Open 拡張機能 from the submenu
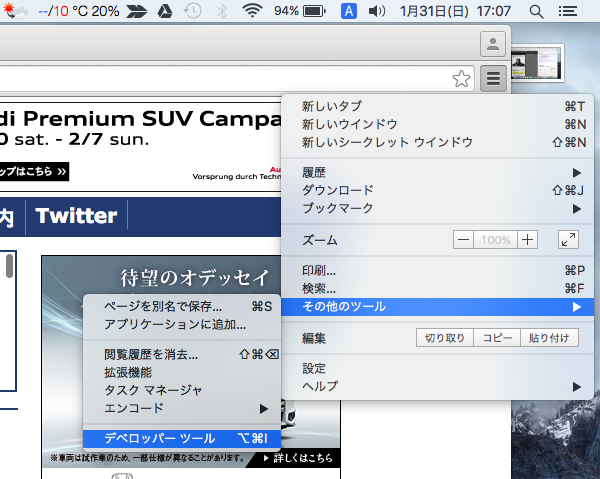This screenshot has height=479, width=600. point(182,373)
